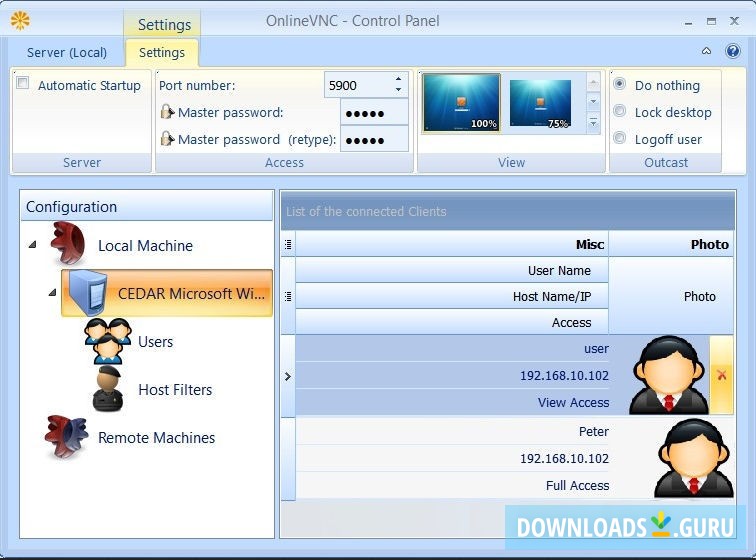This screenshot has height=560, width=756.
Task: Open help via the blue question mark icon
Action: coord(733,51)
